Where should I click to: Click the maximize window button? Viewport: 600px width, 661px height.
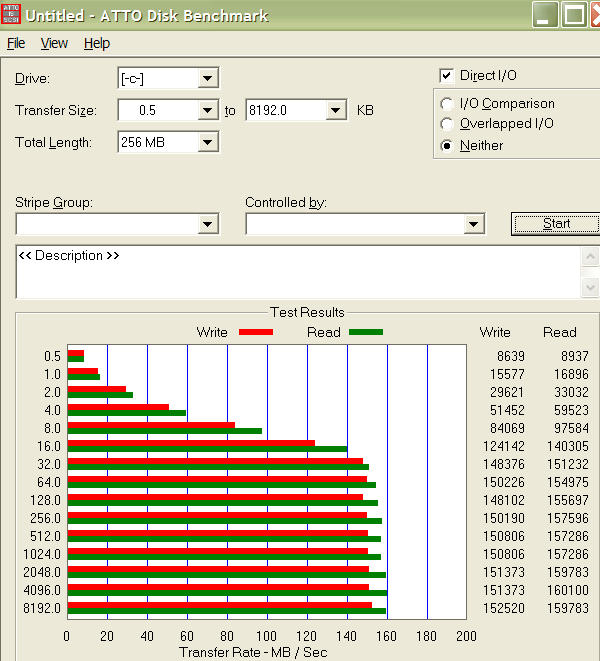[x=574, y=14]
